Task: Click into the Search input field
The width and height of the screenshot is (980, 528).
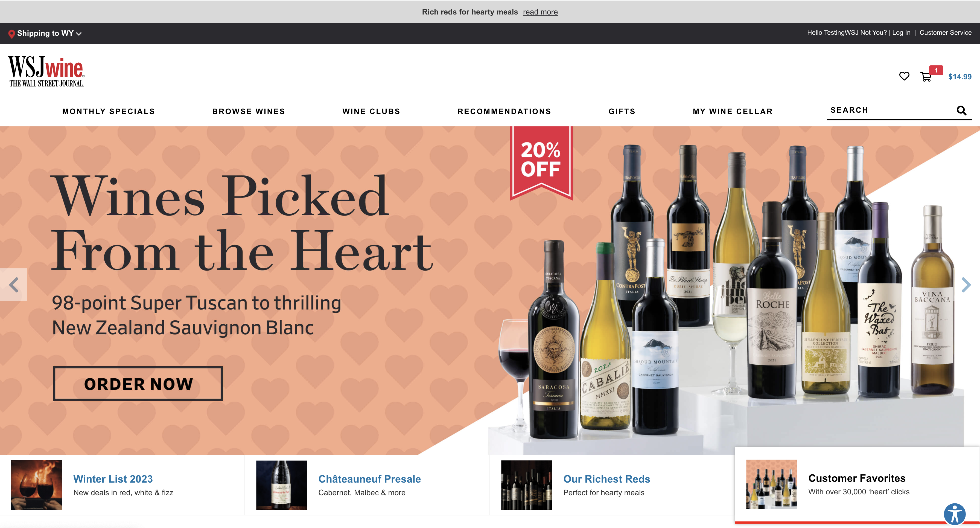Action: [890, 111]
